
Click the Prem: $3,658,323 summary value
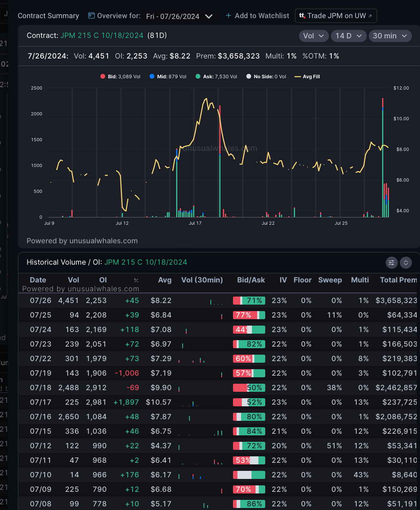[x=228, y=56]
